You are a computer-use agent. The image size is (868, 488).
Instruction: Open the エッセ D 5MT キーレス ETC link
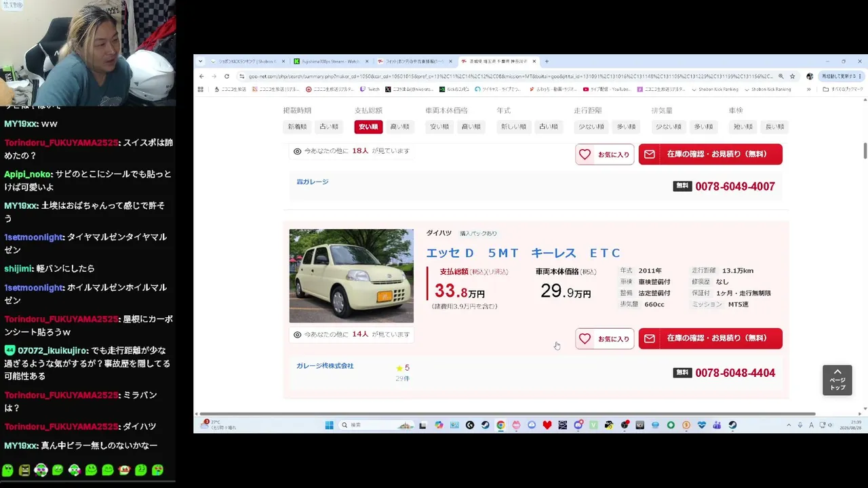point(523,253)
